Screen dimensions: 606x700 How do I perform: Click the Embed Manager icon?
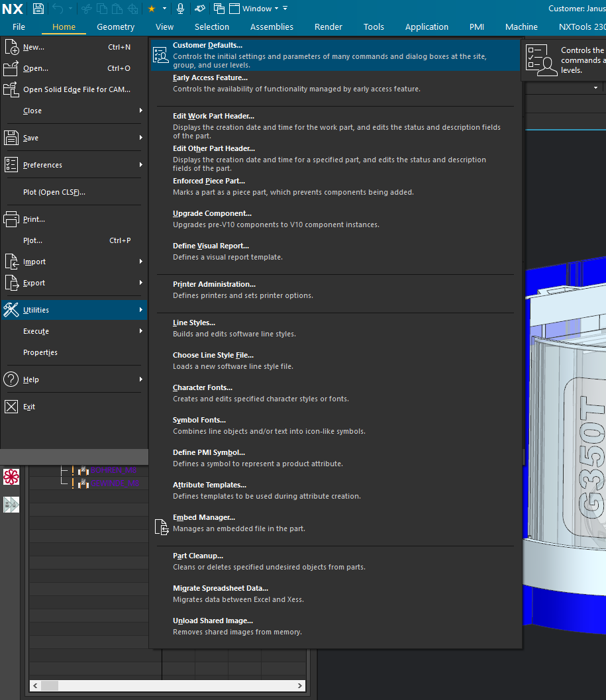(161, 526)
